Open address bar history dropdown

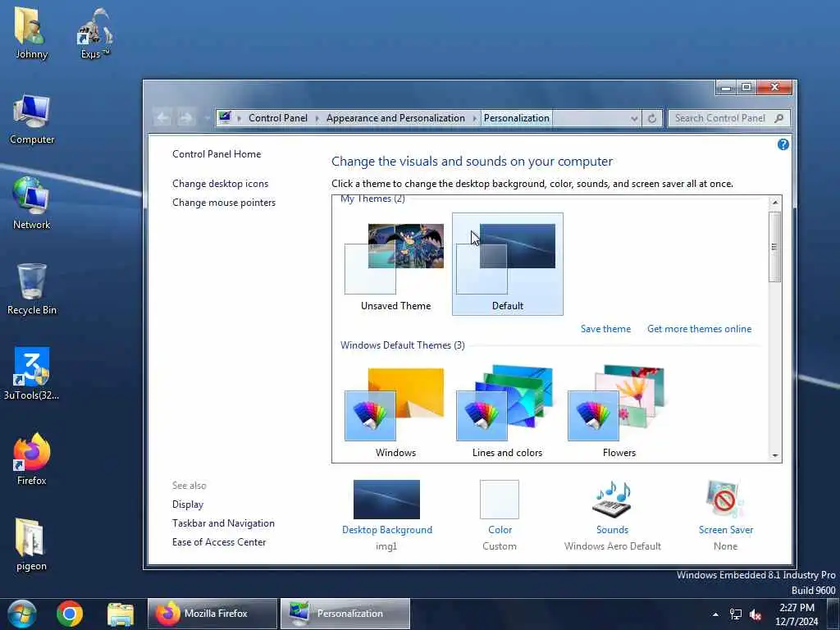[634, 118]
